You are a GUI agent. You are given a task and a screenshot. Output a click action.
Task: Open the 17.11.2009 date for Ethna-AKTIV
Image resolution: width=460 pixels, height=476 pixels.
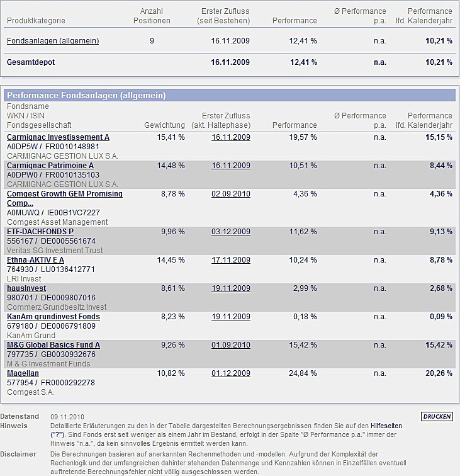[230, 260]
